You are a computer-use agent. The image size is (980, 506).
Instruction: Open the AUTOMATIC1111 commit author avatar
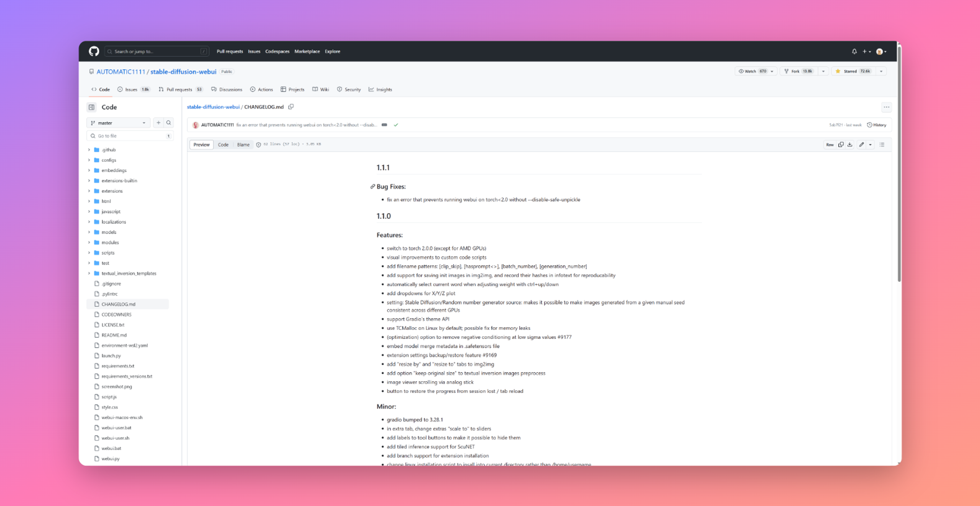[196, 125]
